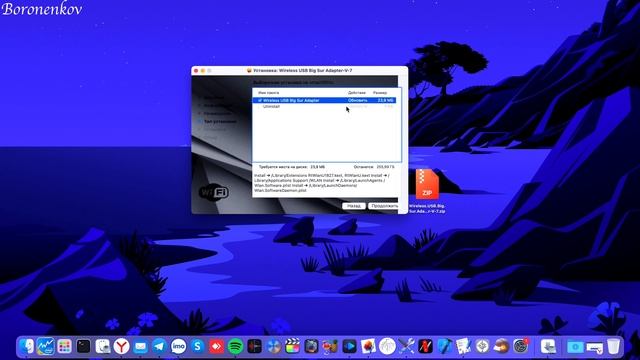
Task: Open the round grey compass-style dock icon
Action: click(482, 346)
